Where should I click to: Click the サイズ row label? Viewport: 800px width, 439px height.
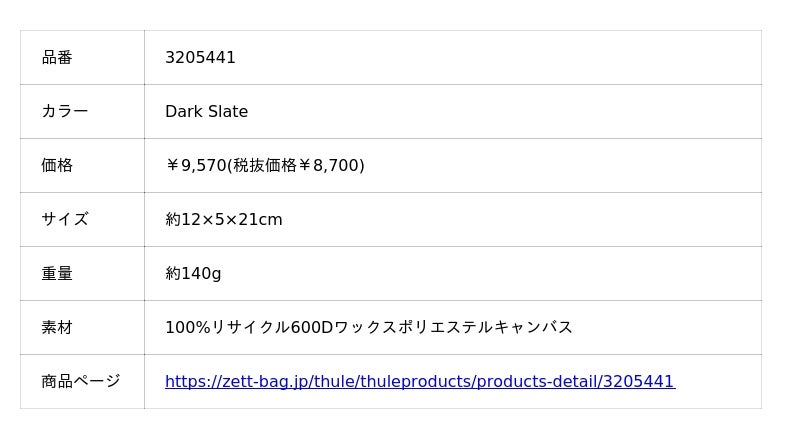[x=64, y=220]
